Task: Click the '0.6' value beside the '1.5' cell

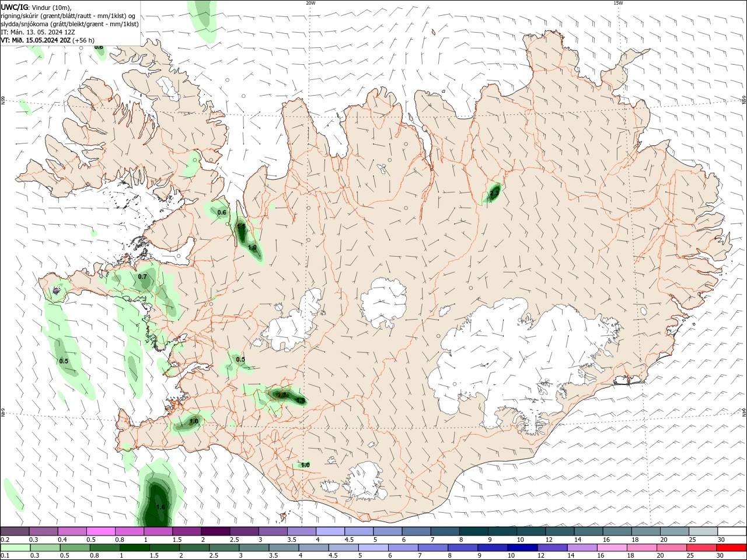Action: point(222,212)
